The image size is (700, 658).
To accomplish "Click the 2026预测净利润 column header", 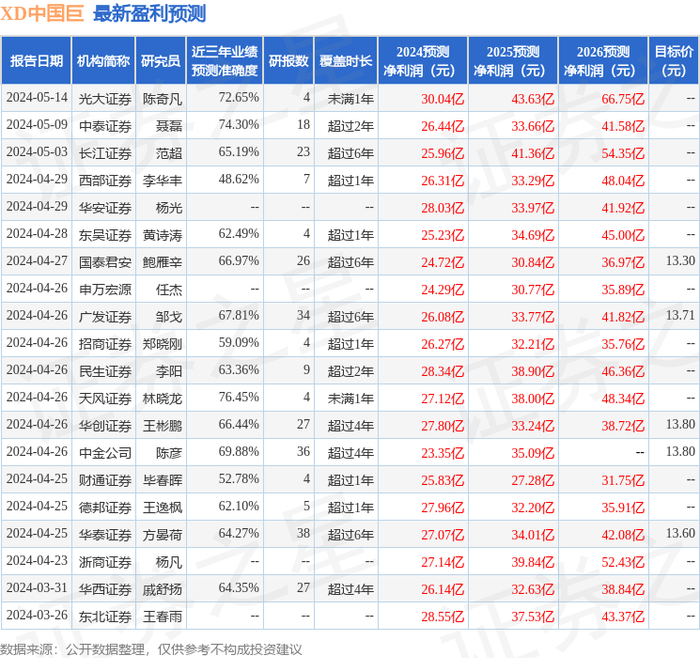I will (x=603, y=61).
